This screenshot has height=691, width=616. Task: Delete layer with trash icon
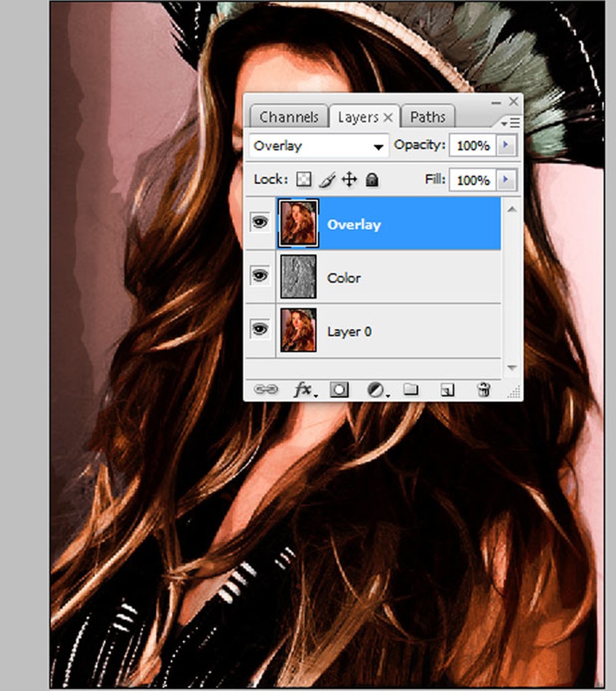point(483,390)
